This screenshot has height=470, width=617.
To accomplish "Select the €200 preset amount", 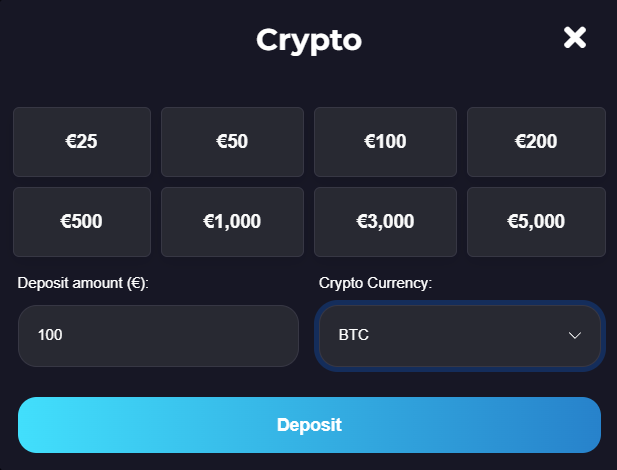I will pos(536,142).
